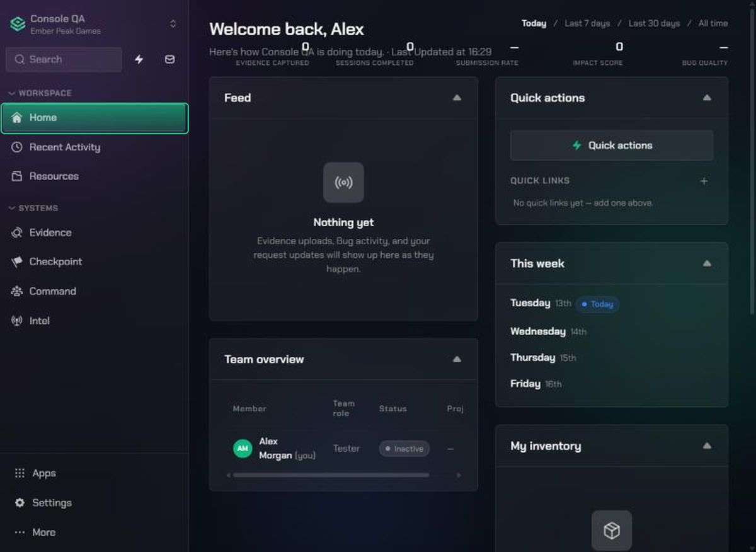756x552 pixels.
Task: Open the Evidence system
Action: click(94, 233)
